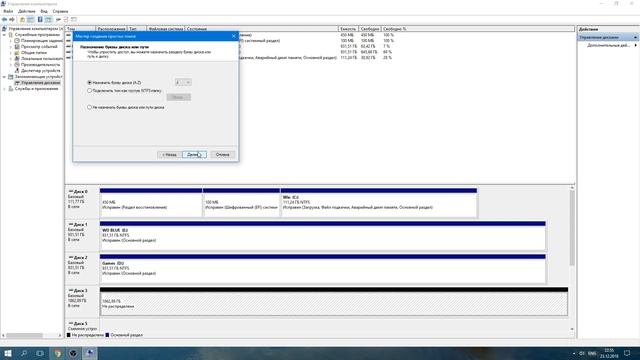Click the Диск 1 label box

click(82, 235)
